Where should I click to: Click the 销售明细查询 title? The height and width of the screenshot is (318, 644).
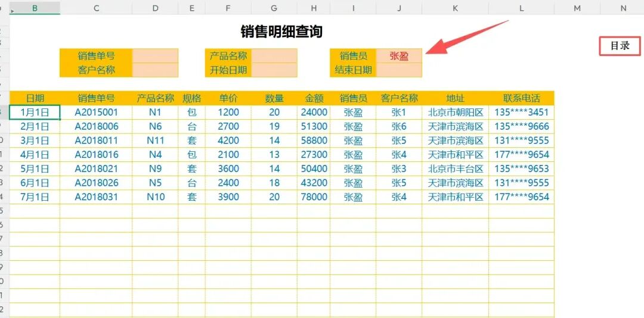pyautogui.click(x=281, y=32)
